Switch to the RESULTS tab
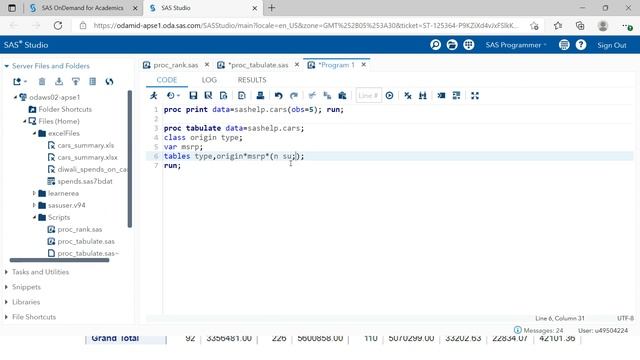This screenshot has width=640, height=360. (252, 80)
